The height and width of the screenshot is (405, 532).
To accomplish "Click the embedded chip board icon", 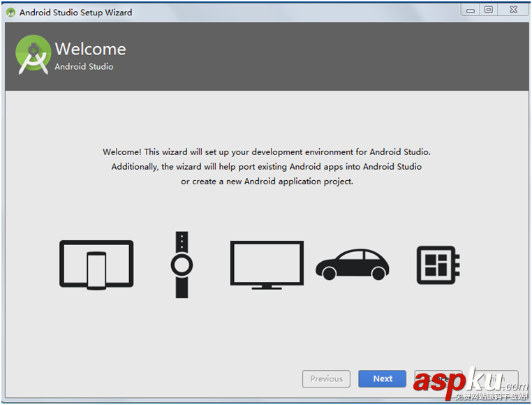I will pos(438,265).
